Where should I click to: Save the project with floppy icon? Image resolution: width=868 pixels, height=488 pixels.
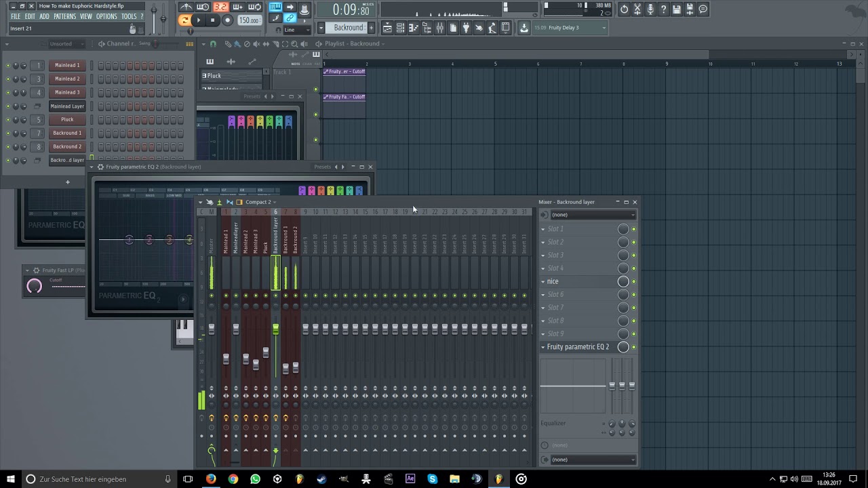pyautogui.click(x=677, y=9)
